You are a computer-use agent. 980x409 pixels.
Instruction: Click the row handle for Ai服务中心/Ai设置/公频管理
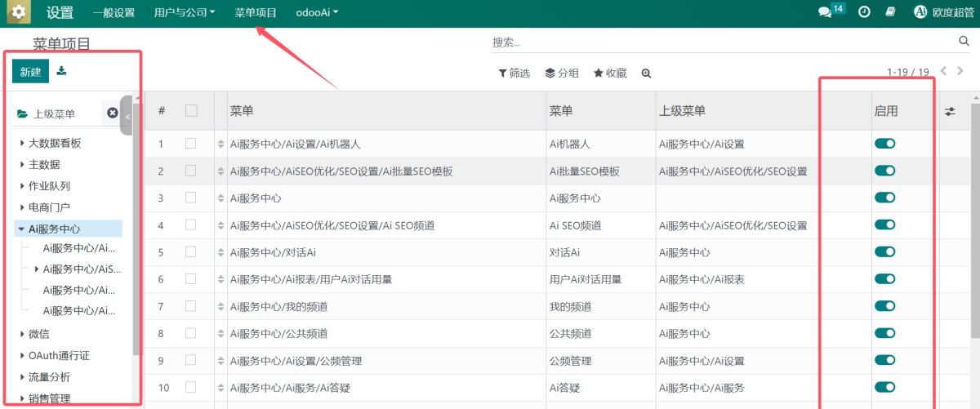220,361
